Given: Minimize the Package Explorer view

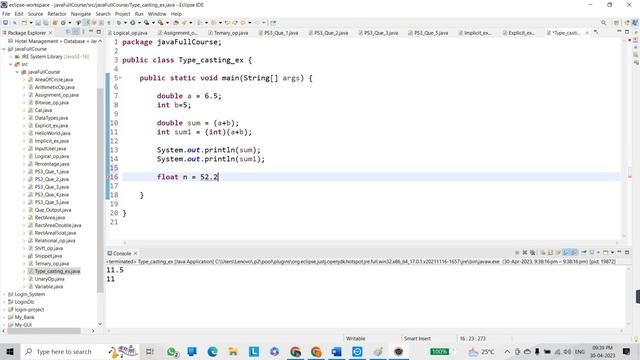Looking at the screenshot, I should (91, 32).
